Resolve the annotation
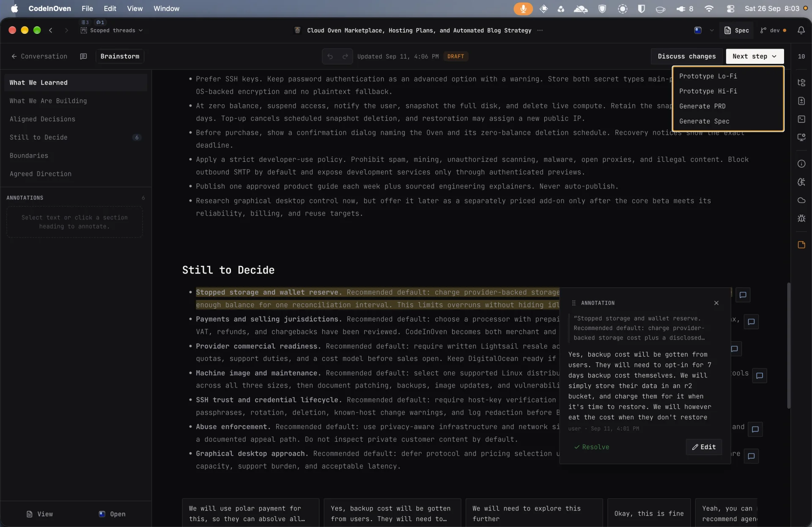Viewport: 812px width, 527px height. click(x=592, y=447)
